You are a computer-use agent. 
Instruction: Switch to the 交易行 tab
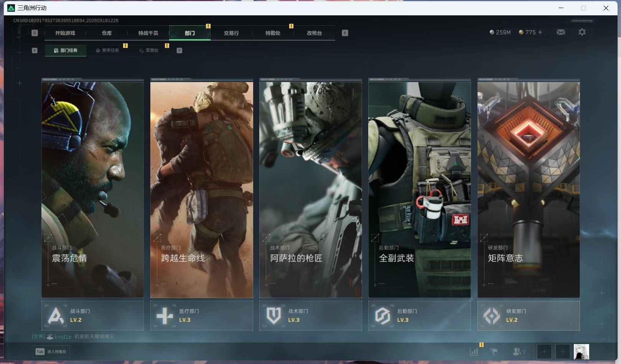pos(231,33)
